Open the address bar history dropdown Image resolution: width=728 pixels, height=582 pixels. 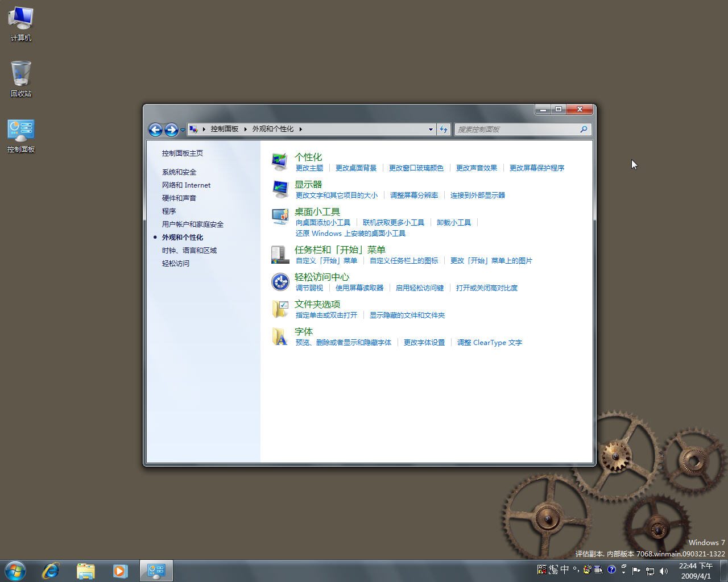coord(431,129)
